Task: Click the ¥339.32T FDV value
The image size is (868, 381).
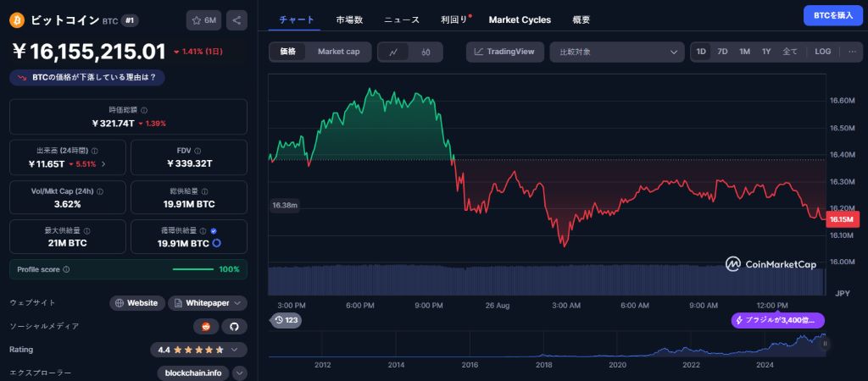Action: pos(189,163)
